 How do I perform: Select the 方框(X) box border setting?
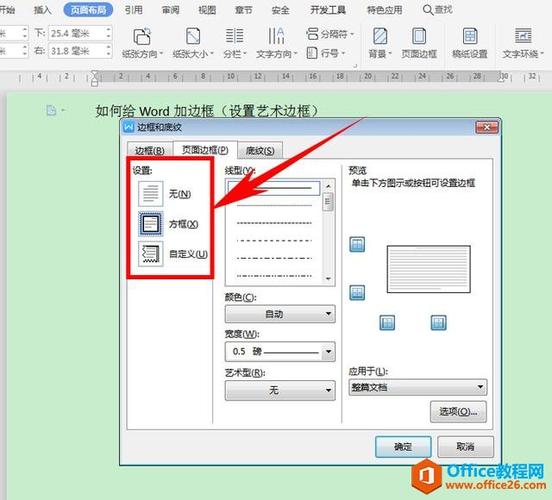tap(168, 224)
